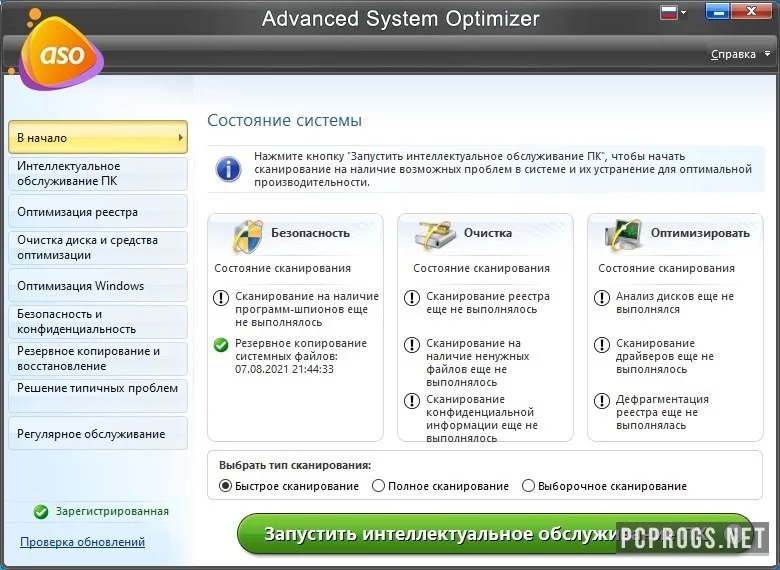Open the Справка menu

[x=733, y=54]
